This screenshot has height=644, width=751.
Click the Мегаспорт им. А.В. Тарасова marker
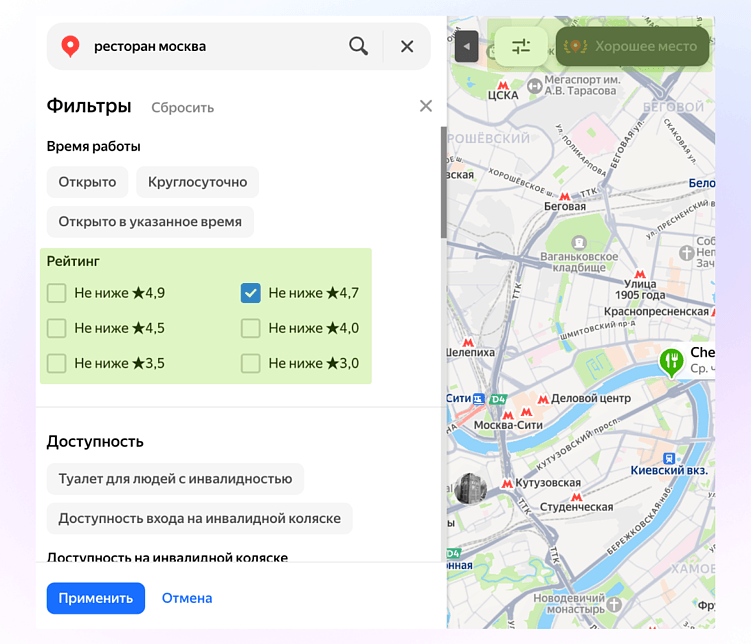coord(534,87)
